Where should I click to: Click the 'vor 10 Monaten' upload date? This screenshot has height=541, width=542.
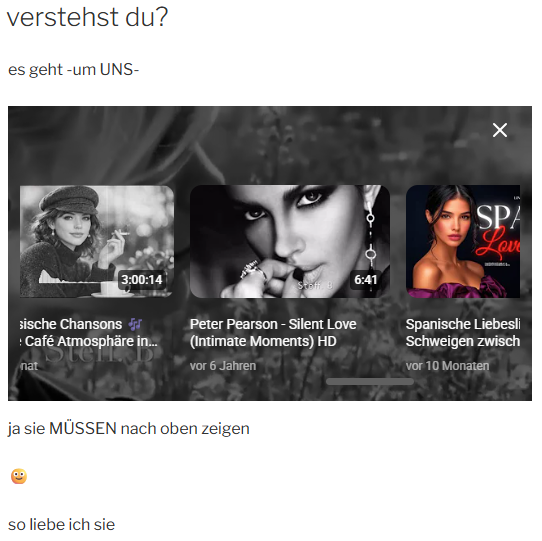point(447,366)
